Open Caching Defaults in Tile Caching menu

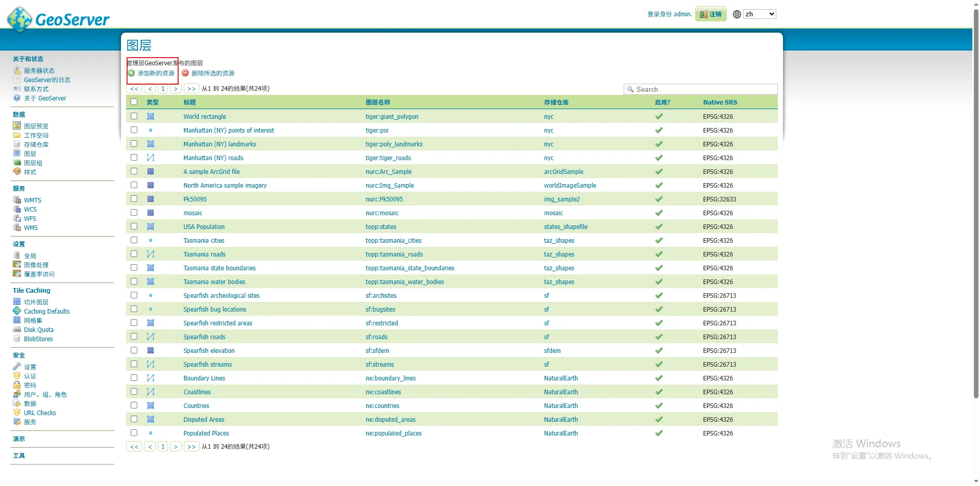[x=46, y=312]
